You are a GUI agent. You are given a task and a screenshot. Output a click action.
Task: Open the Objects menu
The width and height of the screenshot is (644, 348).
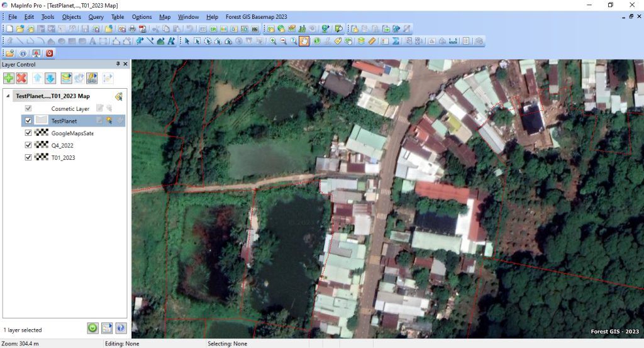[71, 17]
